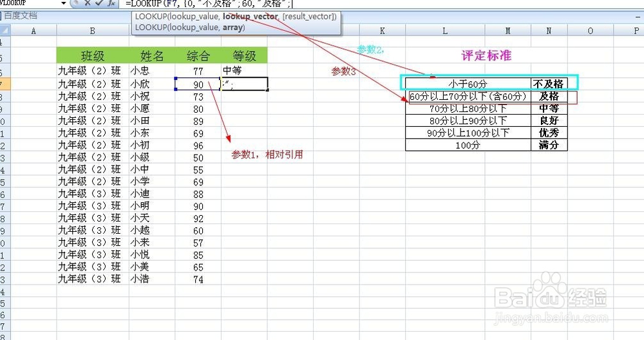Select score 74 for 小浩
Image resolution: width=644 pixels, height=340 pixels.
click(x=198, y=279)
